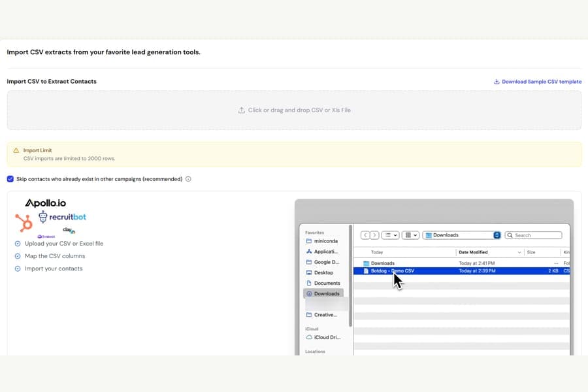Image resolution: width=588 pixels, height=392 pixels.
Task: Open Documents in the file dialog sidebar
Action: [x=323, y=283]
